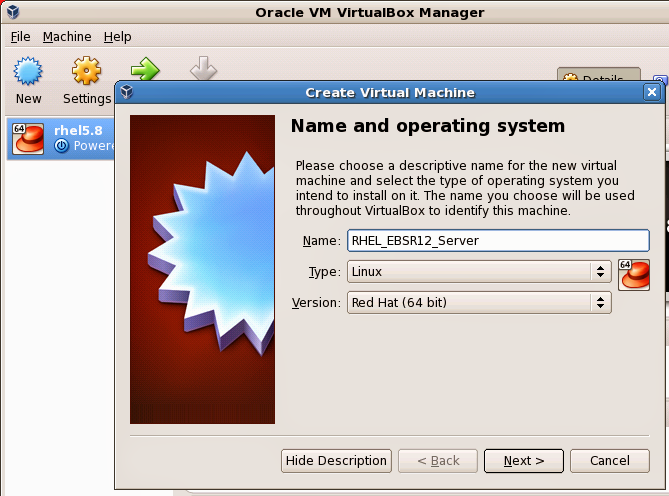
Task: Click the Hide Description button
Action: [336, 461]
